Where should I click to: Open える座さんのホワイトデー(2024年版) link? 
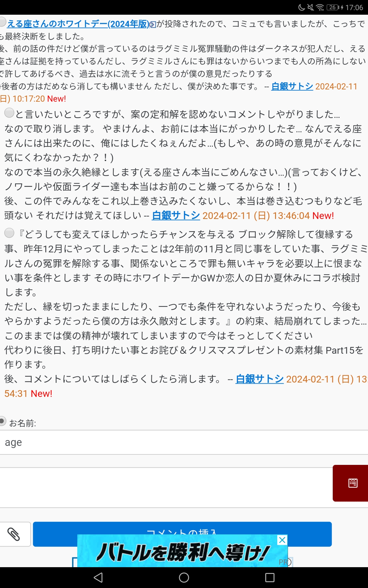[78, 24]
